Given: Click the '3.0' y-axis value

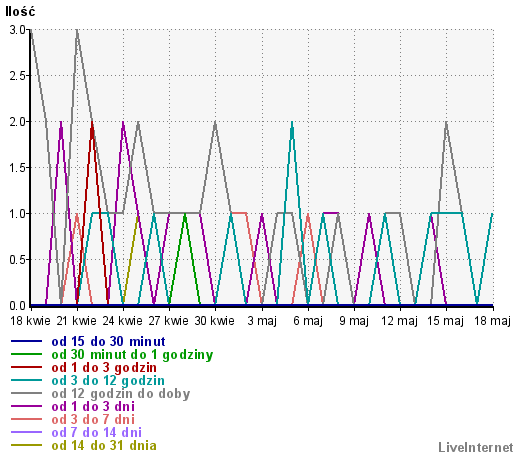Looking at the screenshot, I should [x=18, y=30].
